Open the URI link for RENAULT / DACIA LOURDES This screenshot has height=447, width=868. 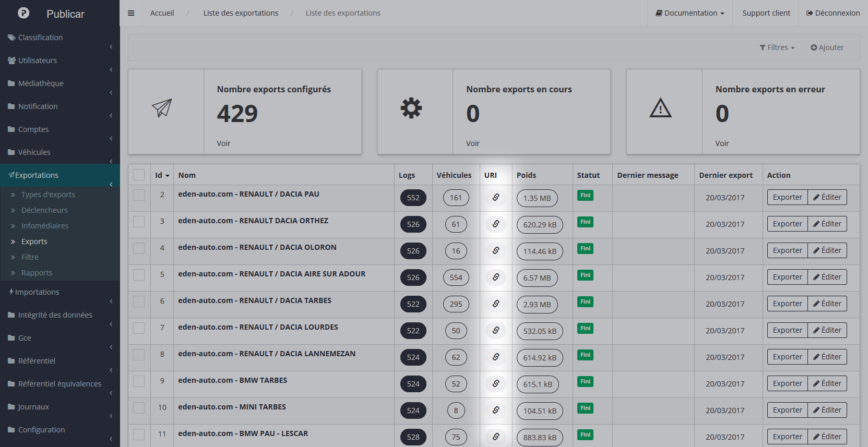coord(496,330)
